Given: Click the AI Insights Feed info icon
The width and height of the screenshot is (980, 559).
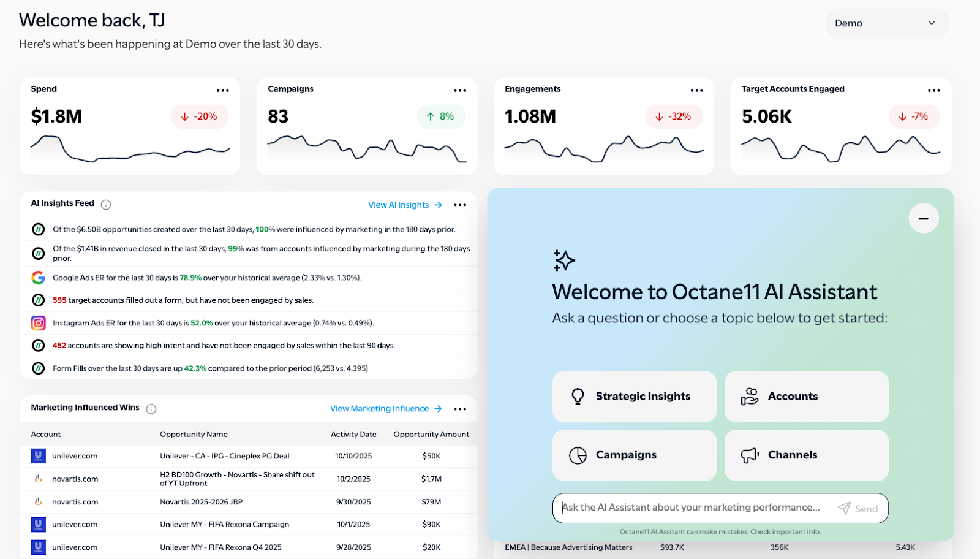Looking at the screenshot, I should 106,205.
